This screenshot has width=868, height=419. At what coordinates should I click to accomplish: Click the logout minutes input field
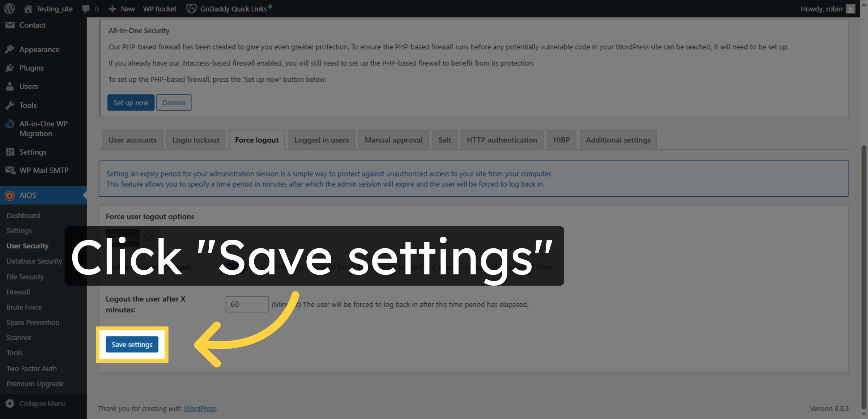[247, 304]
